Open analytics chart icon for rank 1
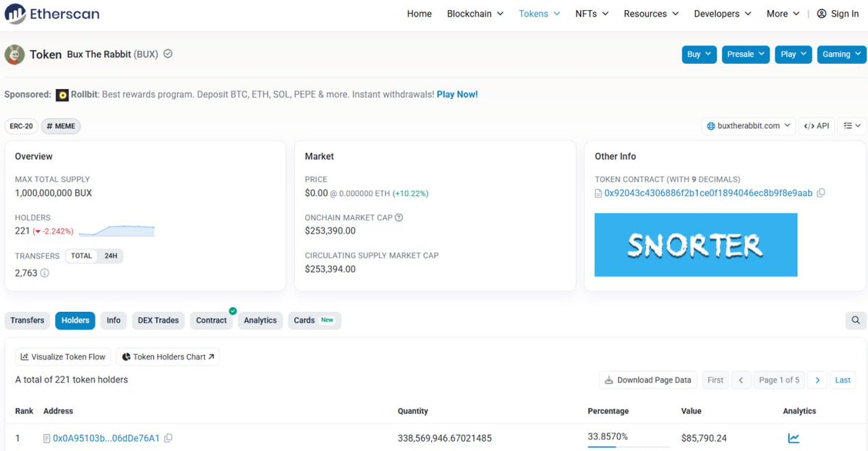This screenshot has width=868, height=451. [x=793, y=438]
